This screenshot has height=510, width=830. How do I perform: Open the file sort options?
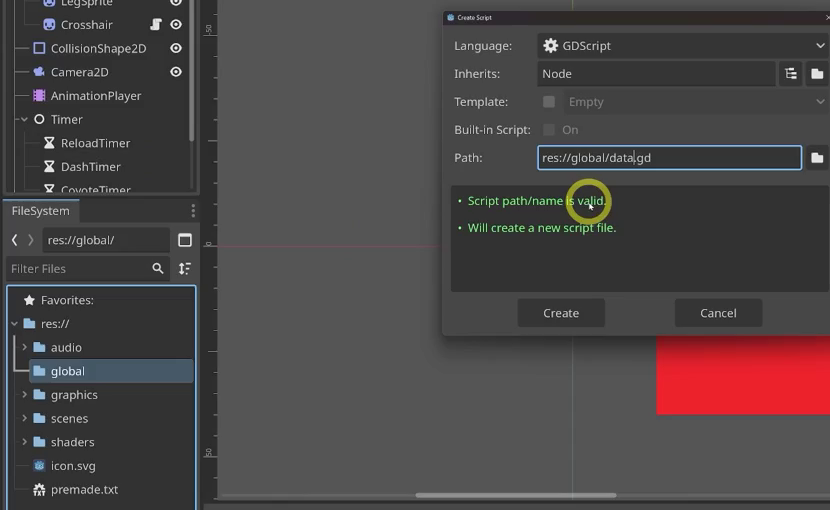(185, 269)
